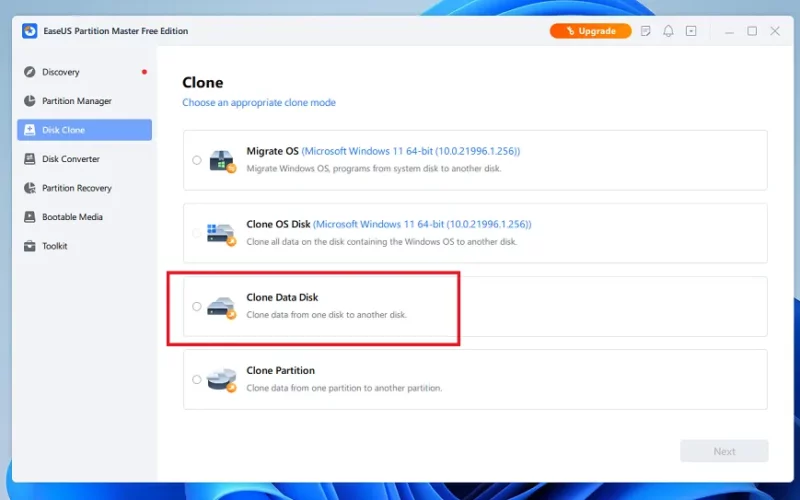The width and height of the screenshot is (800, 500).
Task: Click the Clone Partition icon
Action: tap(221, 381)
